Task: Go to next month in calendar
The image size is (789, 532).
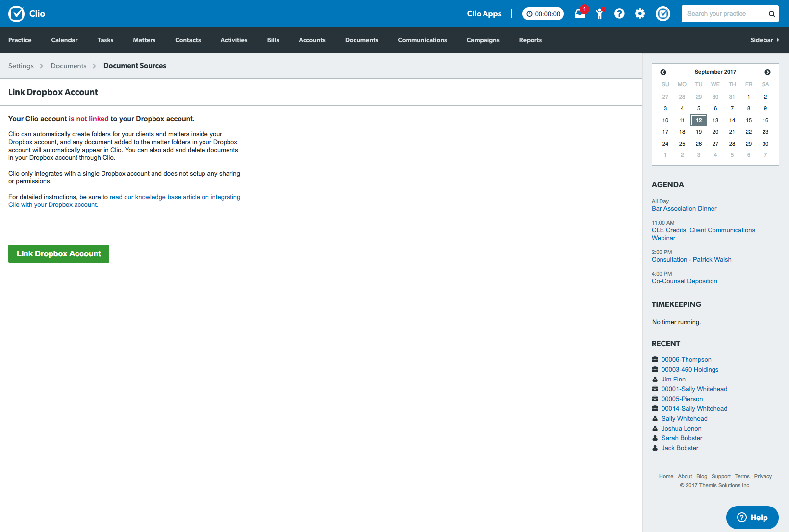Action: coord(767,72)
